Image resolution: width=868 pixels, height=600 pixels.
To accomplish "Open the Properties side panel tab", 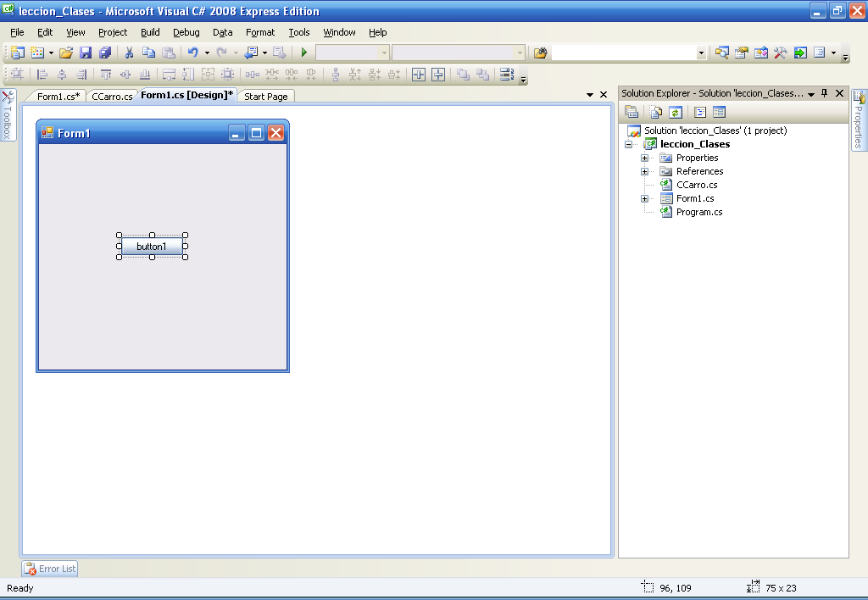I will (x=859, y=119).
